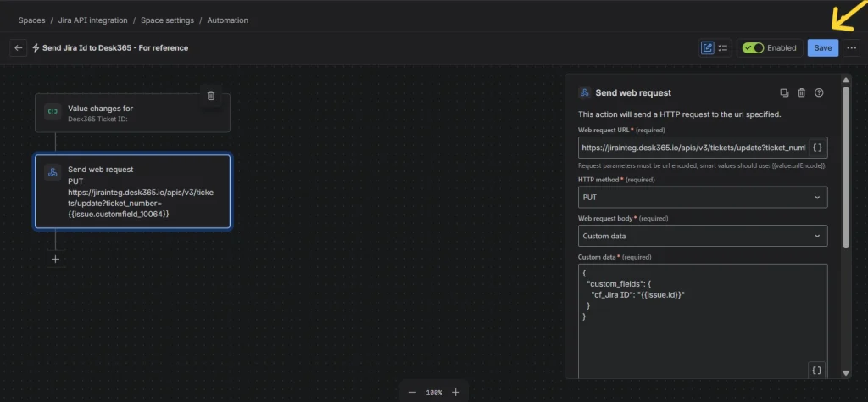Open Jira API integration breadcrumb
This screenshot has width=868, height=402.
click(x=93, y=20)
